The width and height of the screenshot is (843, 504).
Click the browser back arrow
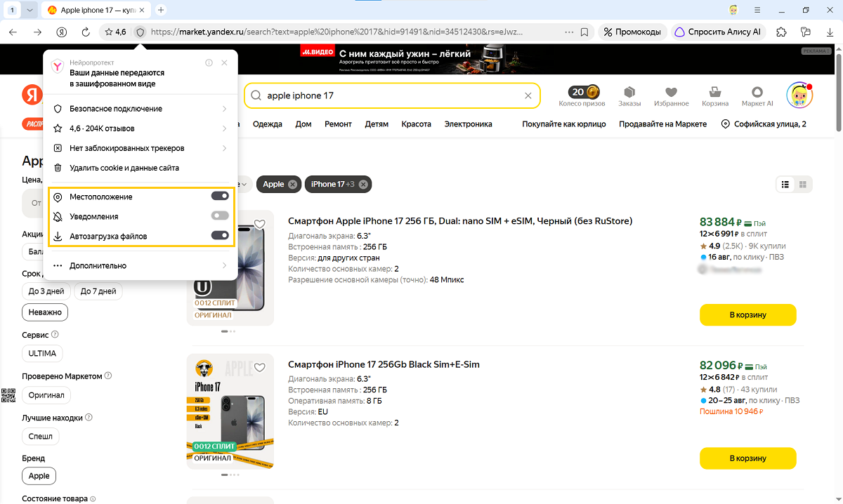click(x=13, y=32)
